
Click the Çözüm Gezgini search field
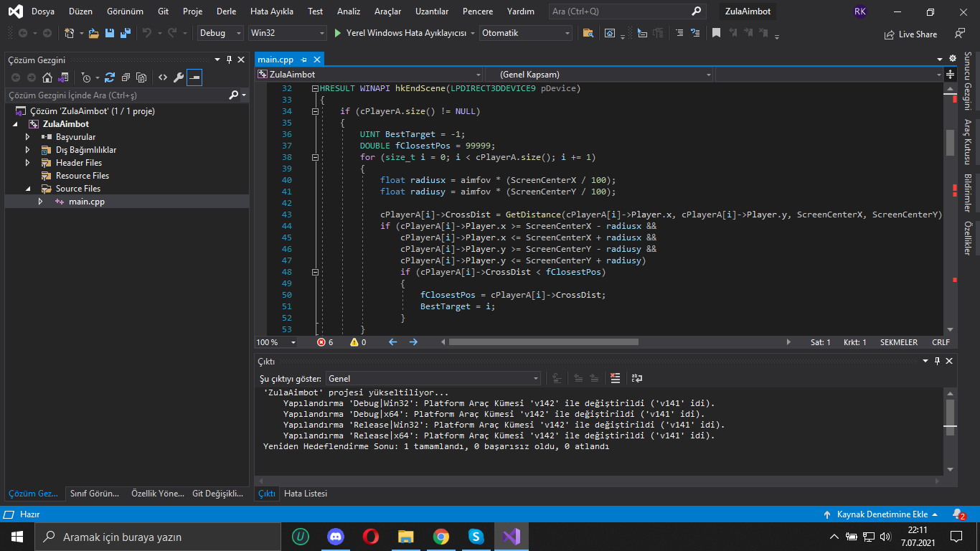(126, 95)
